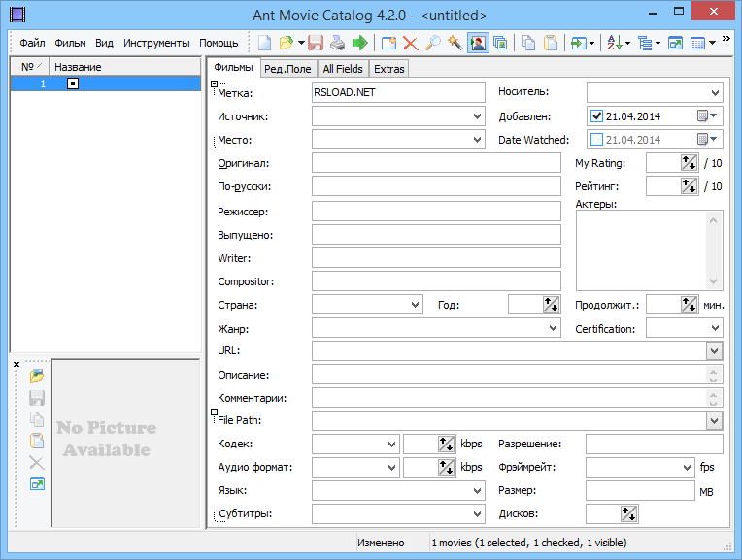
Task: Click into the Режиссер director field
Action: tap(436, 212)
